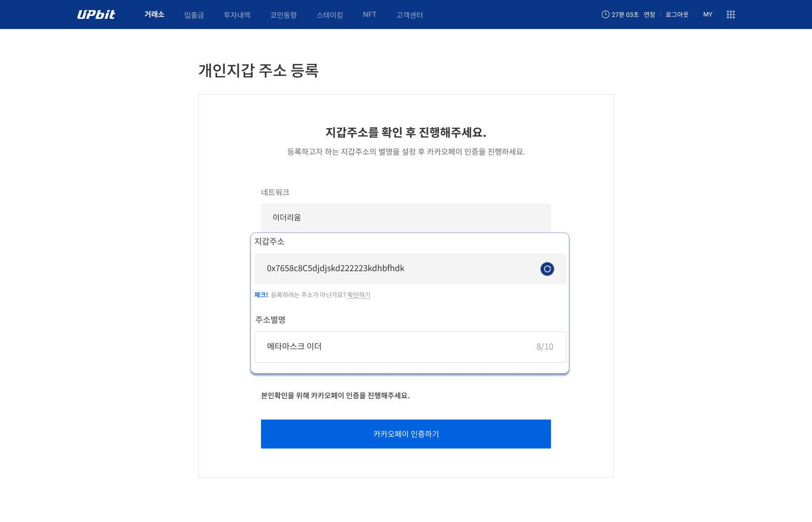
Task: Select the 네트워크 field showing 이더리움
Action: [406, 218]
